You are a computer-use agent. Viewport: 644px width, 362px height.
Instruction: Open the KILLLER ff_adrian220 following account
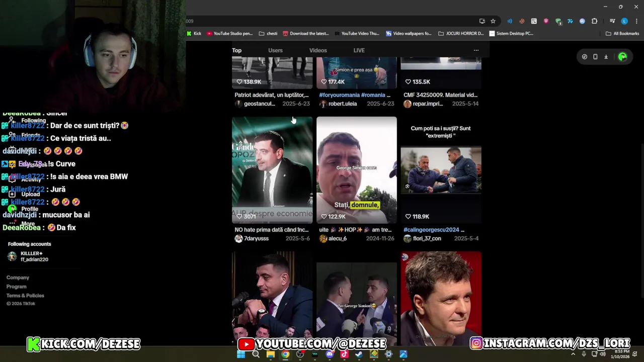[x=28, y=256]
